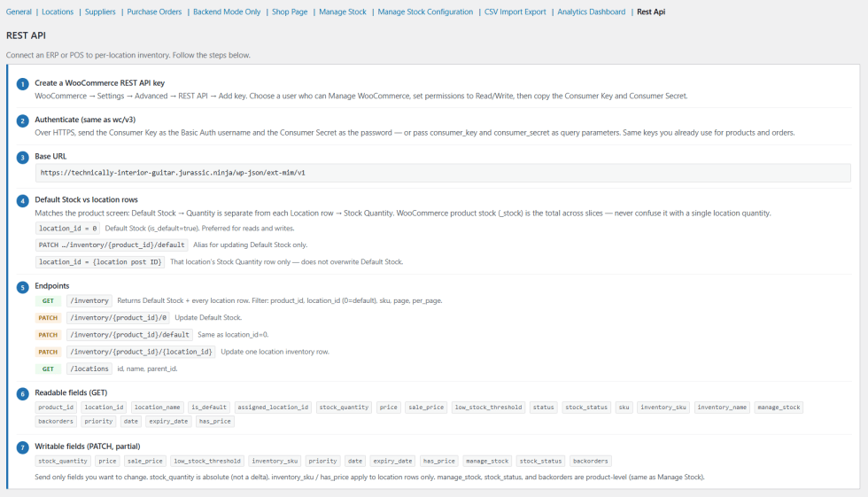Click the '/inventory/{product_id}/{location_id}' endpoint path

coord(141,352)
